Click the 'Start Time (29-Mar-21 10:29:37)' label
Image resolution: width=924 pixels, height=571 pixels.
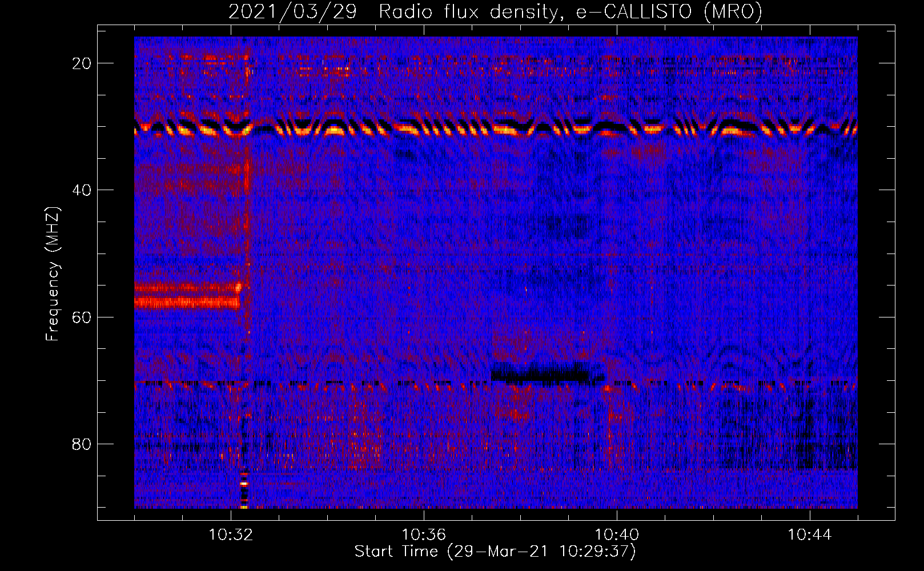[x=495, y=551]
